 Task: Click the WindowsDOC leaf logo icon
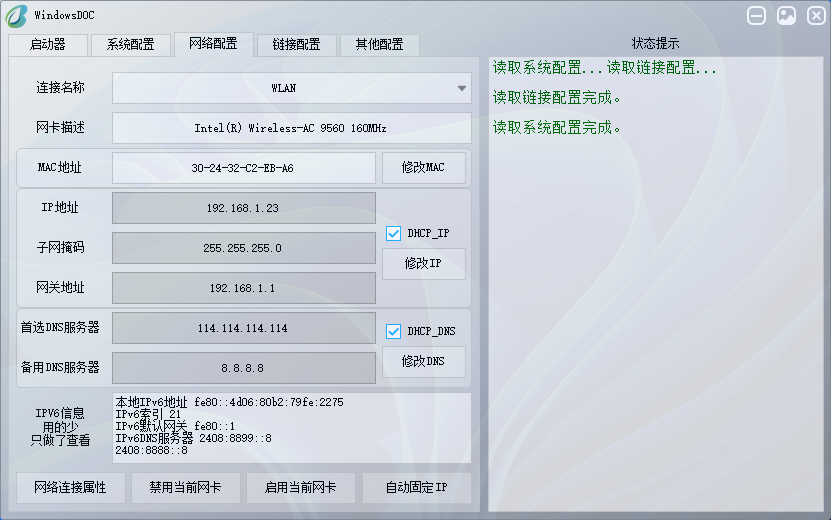16,15
